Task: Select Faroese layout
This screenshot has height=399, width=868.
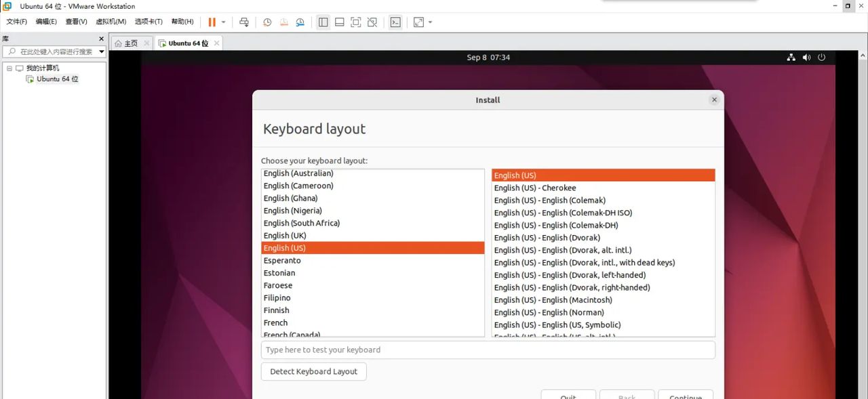Action: coord(373,285)
